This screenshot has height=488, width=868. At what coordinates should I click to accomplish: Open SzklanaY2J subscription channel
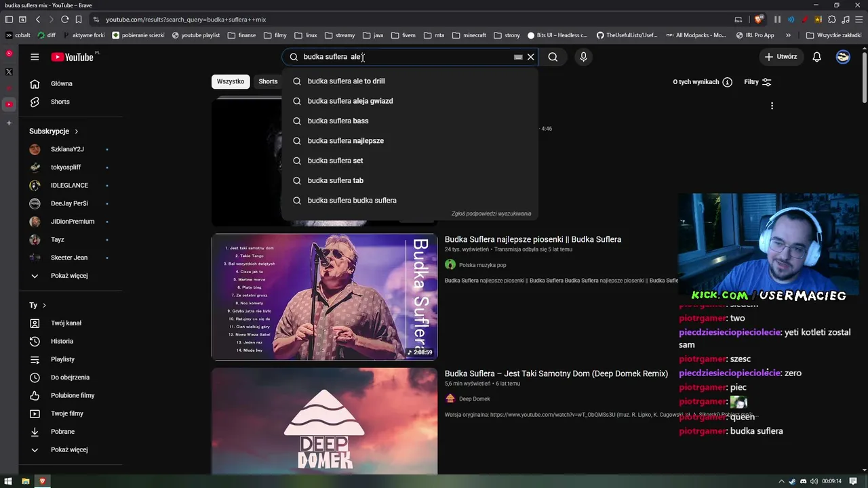click(71, 149)
